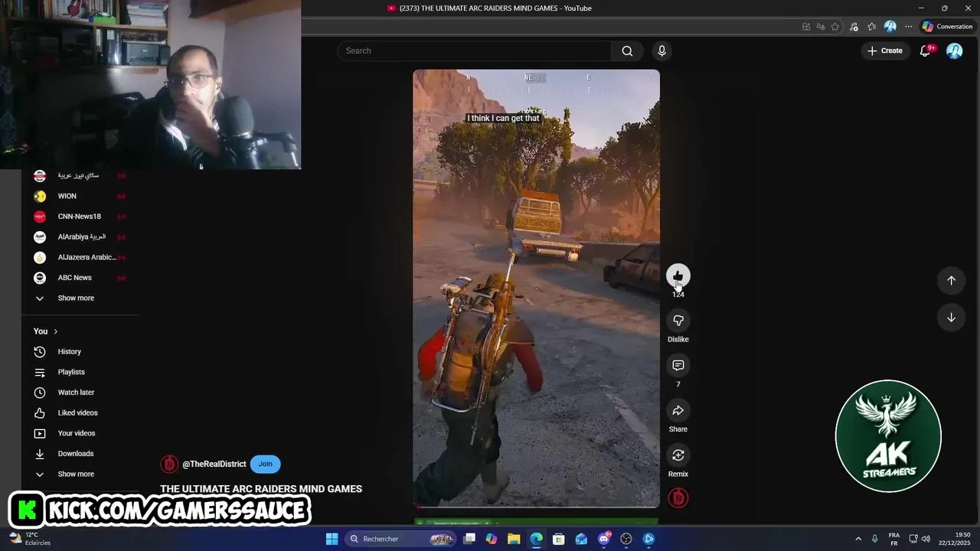Click the TheRealDistrict channel avatar
980x551 pixels.
point(169,464)
